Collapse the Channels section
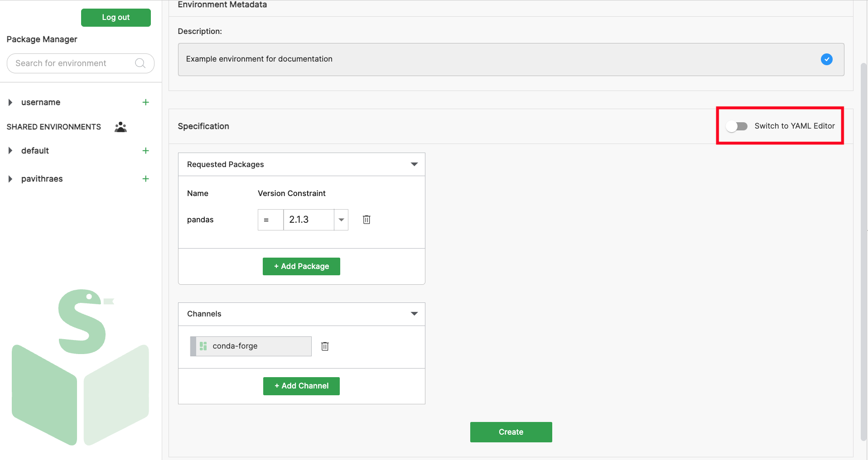The height and width of the screenshot is (460, 868). coord(414,314)
